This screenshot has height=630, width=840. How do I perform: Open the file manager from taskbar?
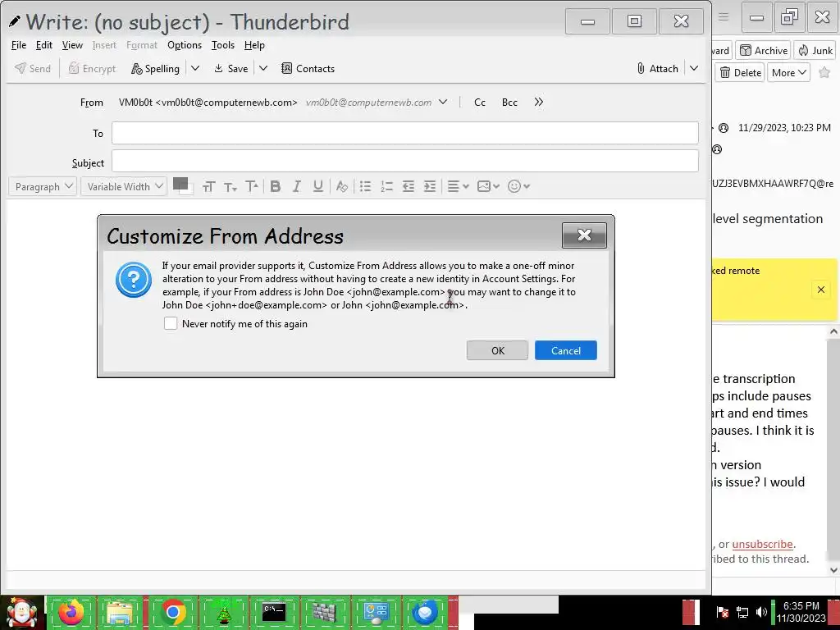point(120,612)
